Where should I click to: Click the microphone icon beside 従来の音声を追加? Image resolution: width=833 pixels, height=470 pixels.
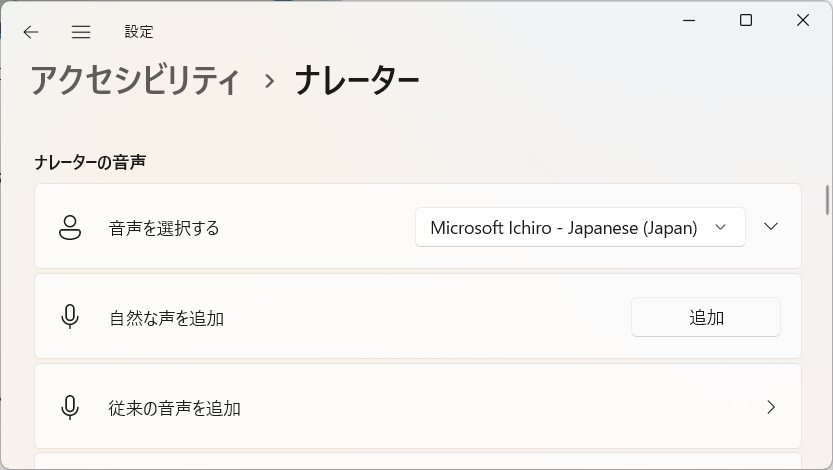coord(70,407)
